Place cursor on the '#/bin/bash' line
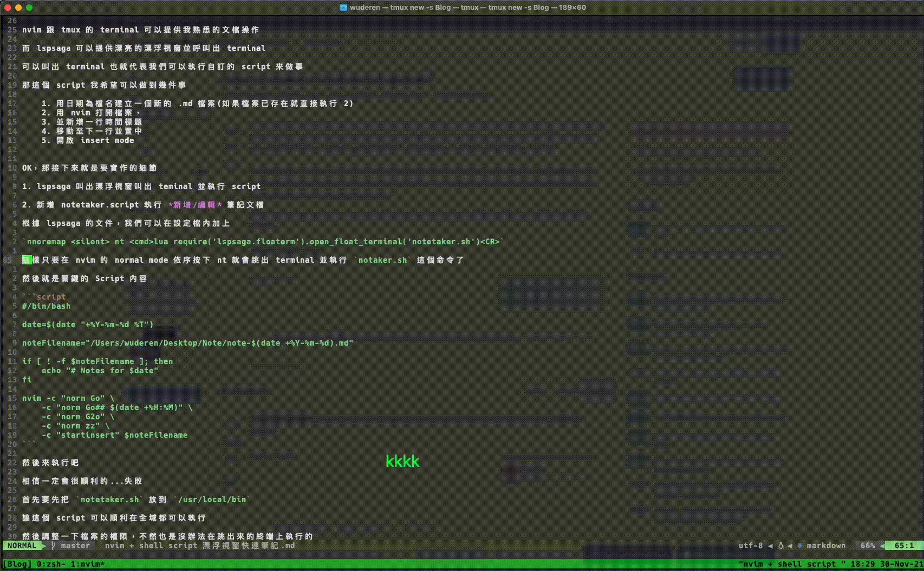Viewport: 924px width, 571px height. [46, 306]
